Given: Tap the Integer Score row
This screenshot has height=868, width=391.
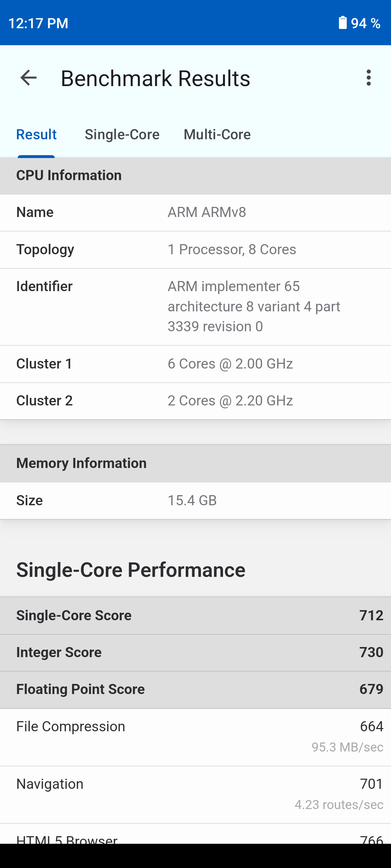Looking at the screenshot, I should pos(195,652).
